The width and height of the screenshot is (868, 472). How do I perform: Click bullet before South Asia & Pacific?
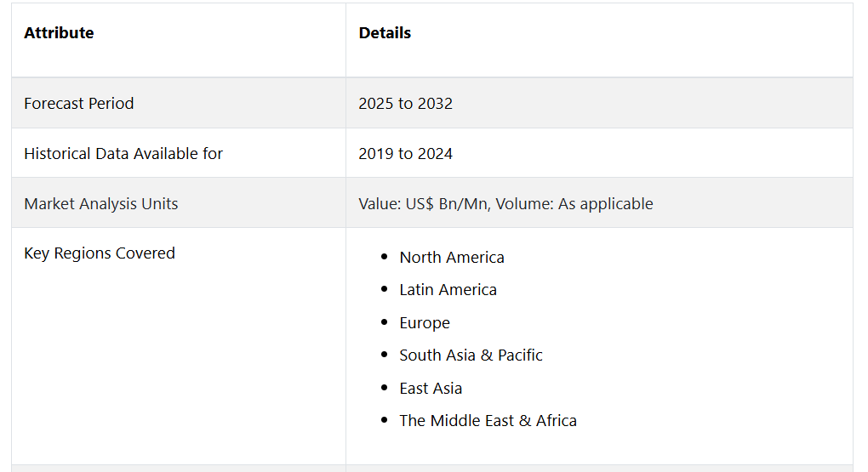[384, 354]
